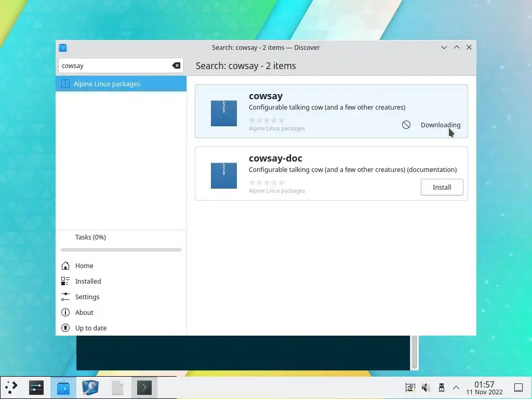Image resolution: width=532 pixels, height=399 pixels.
Task: Open the removable devices tray icon
Action: pyautogui.click(x=442, y=388)
